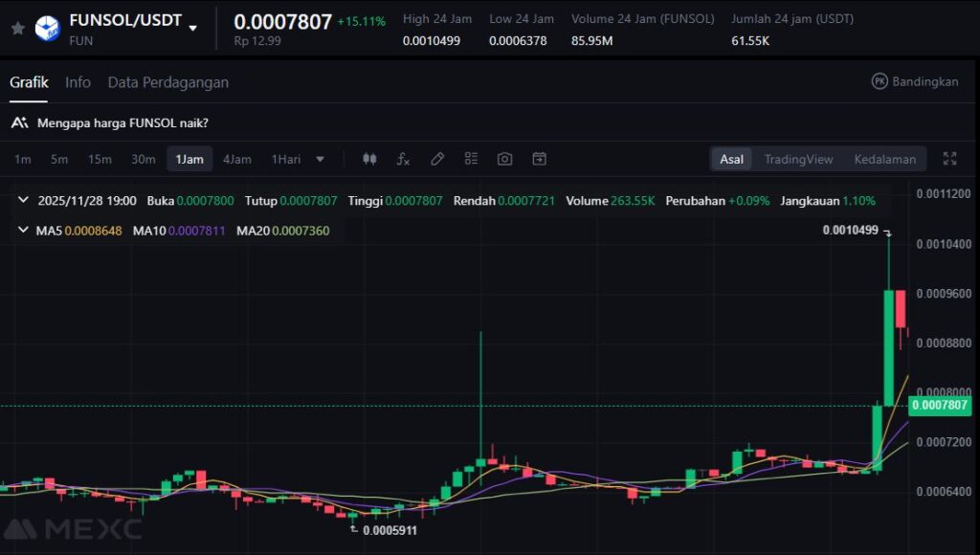Open the Info tab
The image size is (980, 555).
click(78, 82)
